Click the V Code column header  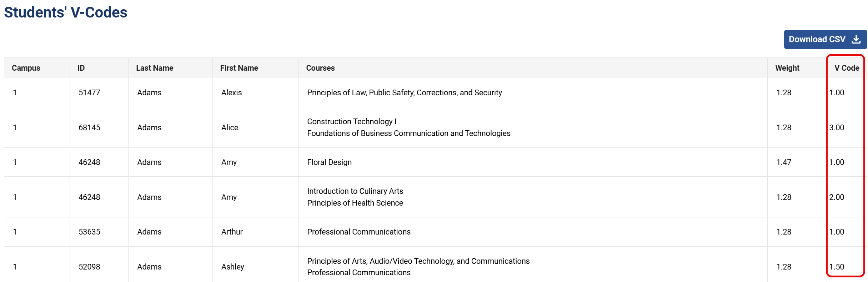(x=847, y=68)
